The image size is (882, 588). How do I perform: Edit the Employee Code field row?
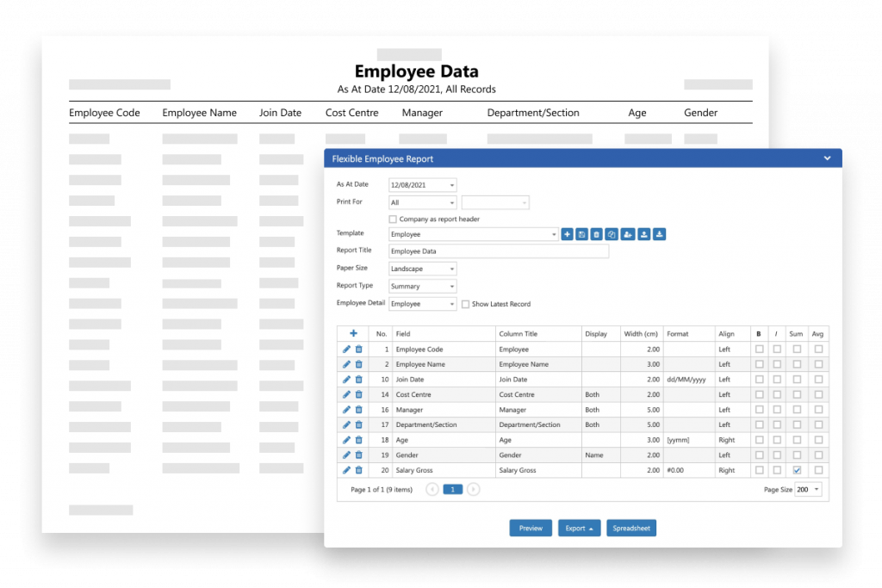346,349
